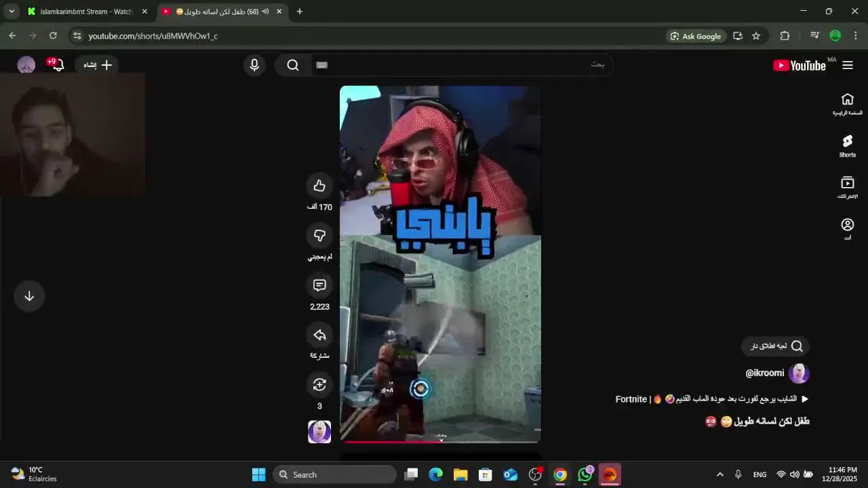
Task: Pause the playing Short video
Action: point(440,264)
